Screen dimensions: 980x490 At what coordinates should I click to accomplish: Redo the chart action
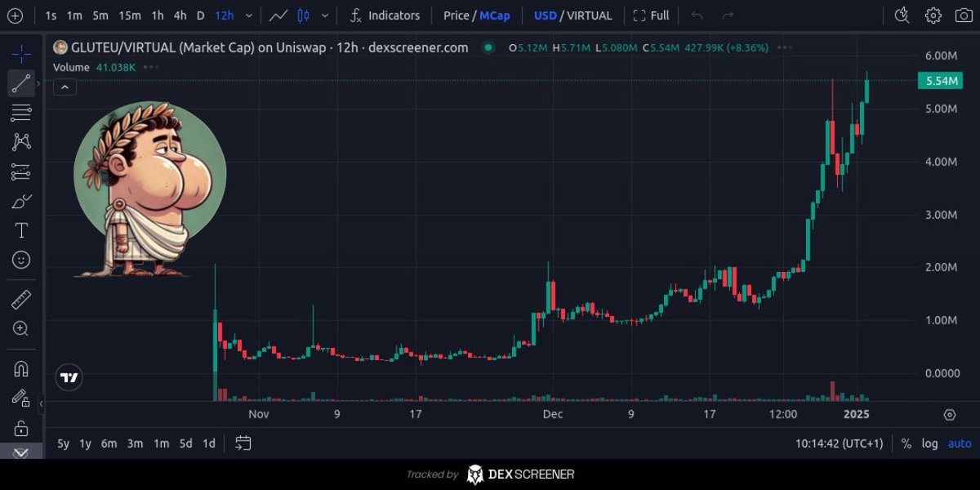pyautogui.click(x=728, y=16)
